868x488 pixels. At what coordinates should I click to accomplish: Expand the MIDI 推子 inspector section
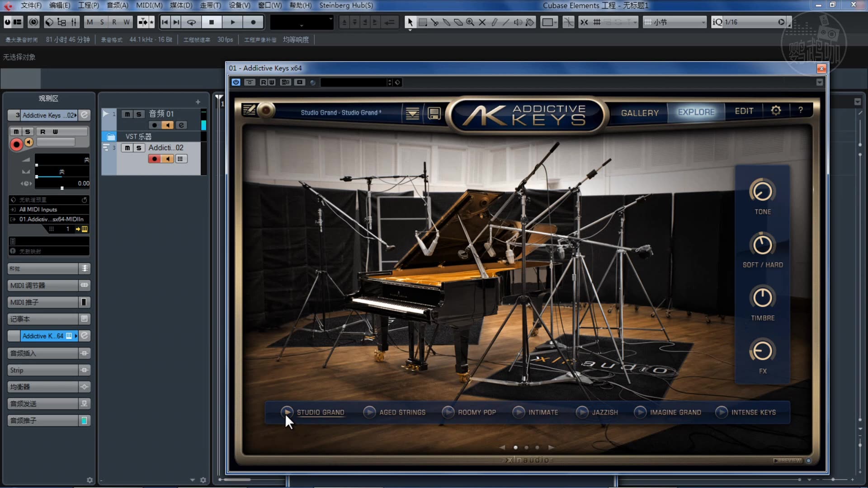click(x=49, y=302)
